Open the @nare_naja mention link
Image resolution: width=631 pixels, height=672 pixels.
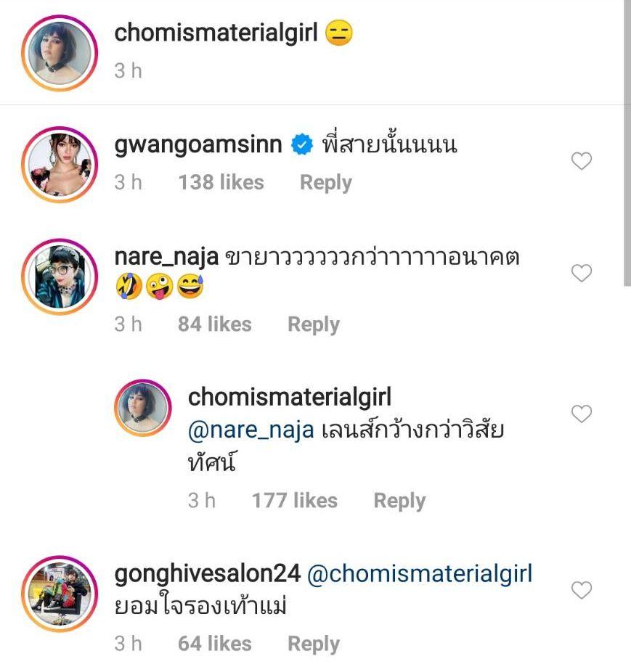tap(251, 430)
